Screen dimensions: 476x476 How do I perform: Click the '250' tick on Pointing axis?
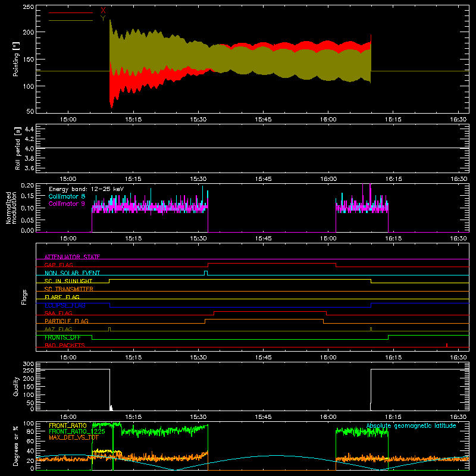point(28,7)
